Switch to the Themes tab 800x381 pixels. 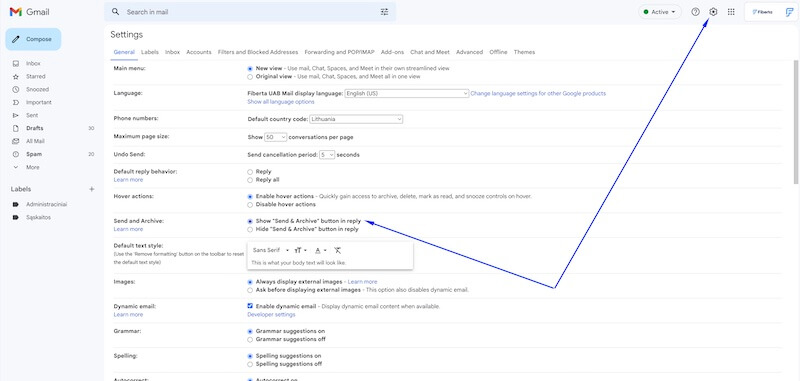coord(524,52)
